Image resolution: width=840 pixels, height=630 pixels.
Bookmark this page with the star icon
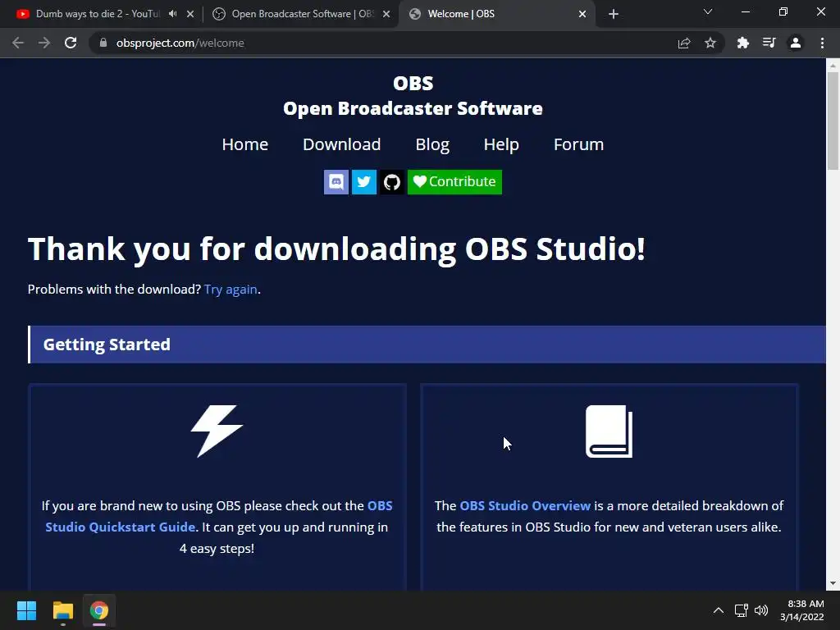tap(710, 43)
